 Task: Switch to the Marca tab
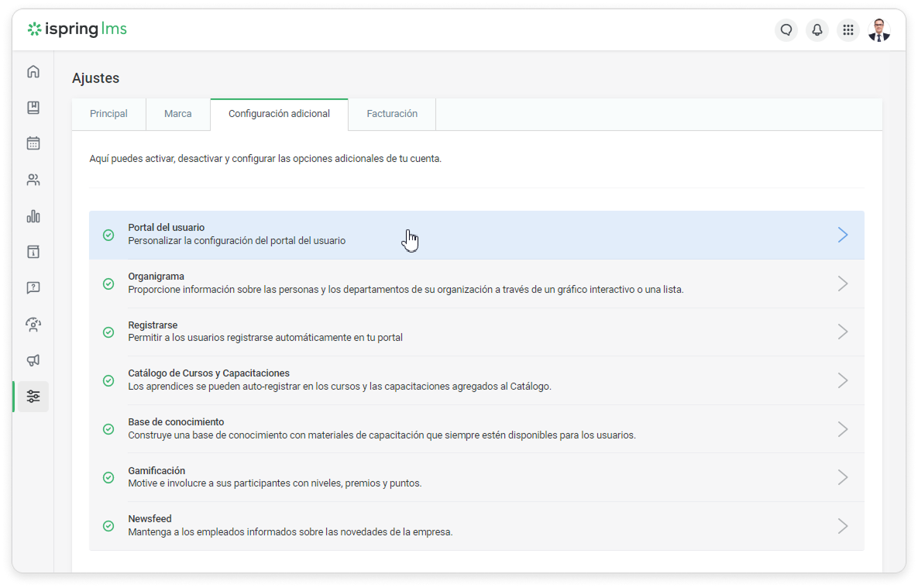[x=177, y=114]
